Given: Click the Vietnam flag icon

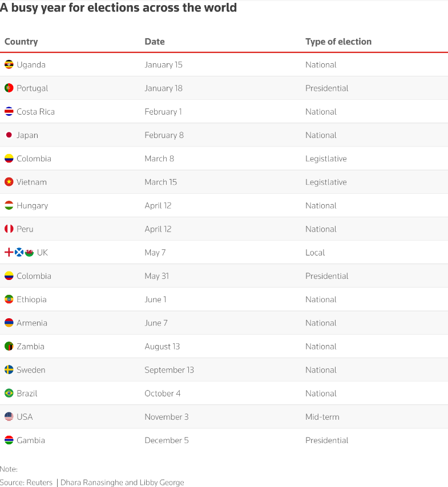Looking at the screenshot, I should (x=9, y=182).
